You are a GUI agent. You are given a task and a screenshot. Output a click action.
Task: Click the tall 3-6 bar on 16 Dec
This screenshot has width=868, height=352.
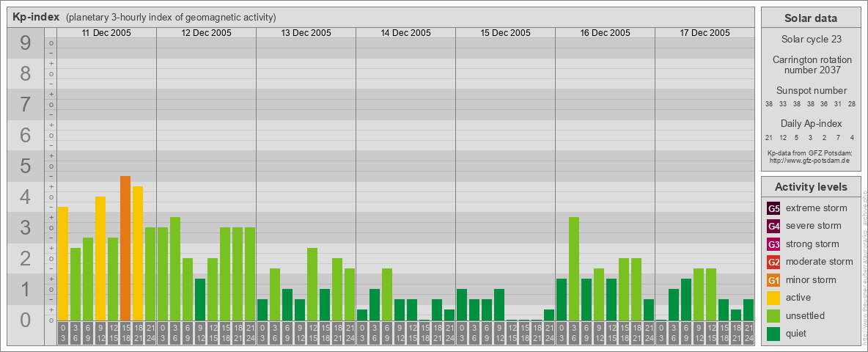pos(574,269)
